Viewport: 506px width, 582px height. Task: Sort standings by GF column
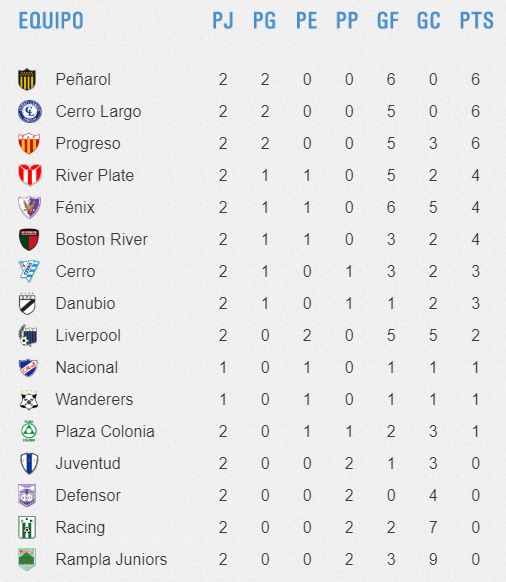pyautogui.click(x=388, y=20)
